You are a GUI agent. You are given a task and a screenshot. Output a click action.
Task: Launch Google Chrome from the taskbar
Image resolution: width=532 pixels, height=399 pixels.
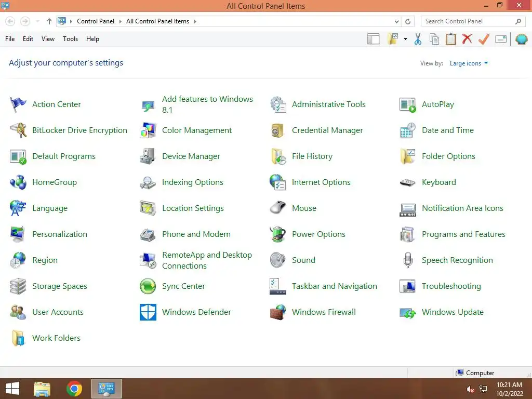[74, 389]
